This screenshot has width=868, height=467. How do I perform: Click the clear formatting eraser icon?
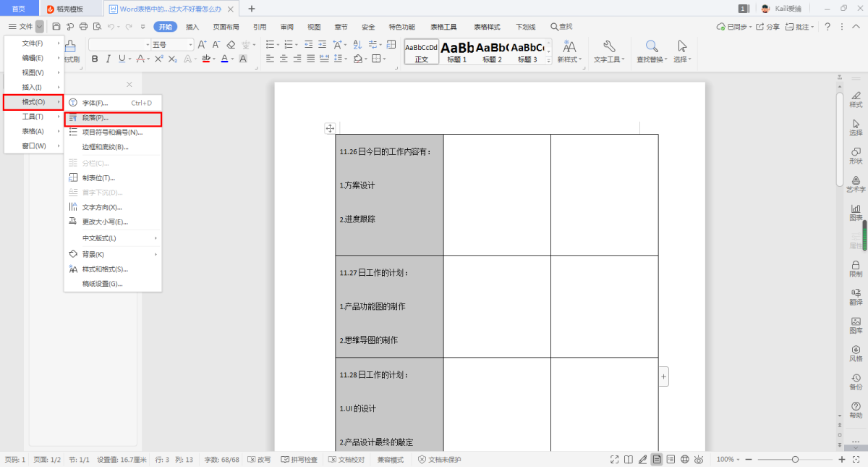point(231,44)
